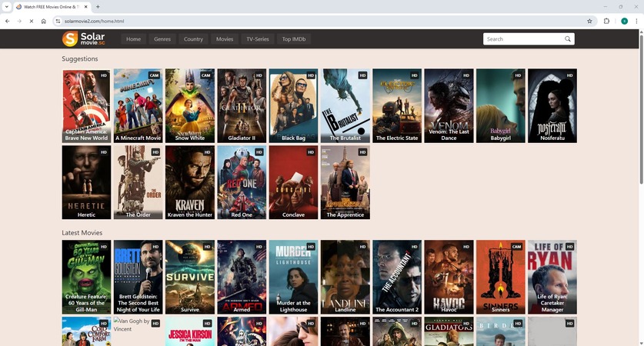The image size is (644, 346).
Task: Open The Brutalist poster
Action: coord(345,106)
